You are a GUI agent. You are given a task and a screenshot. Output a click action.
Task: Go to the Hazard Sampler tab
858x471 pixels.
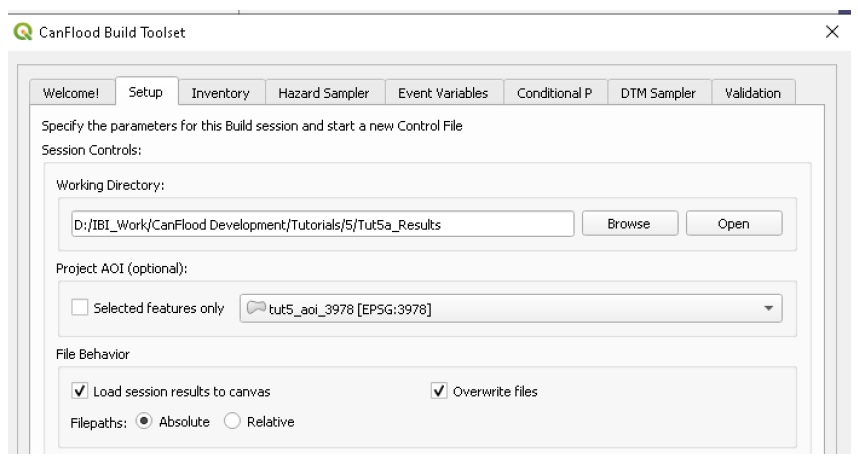pyautogui.click(x=324, y=93)
